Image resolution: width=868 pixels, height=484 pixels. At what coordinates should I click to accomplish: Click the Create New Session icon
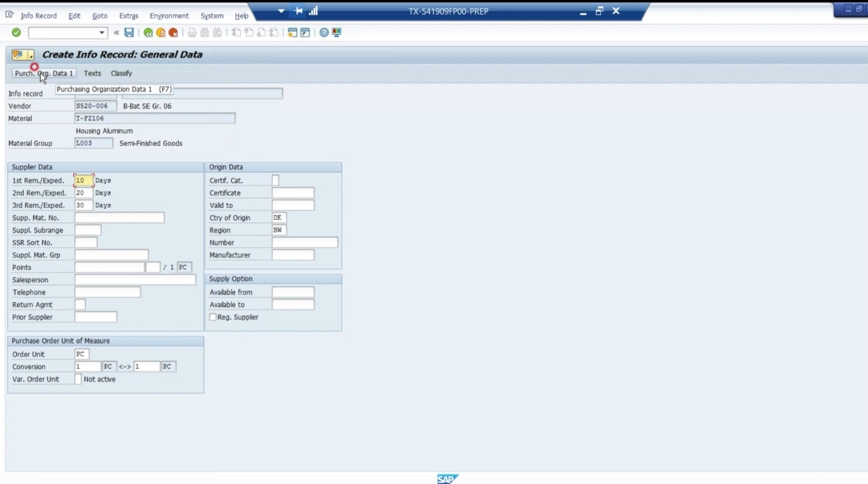point(292,32)
